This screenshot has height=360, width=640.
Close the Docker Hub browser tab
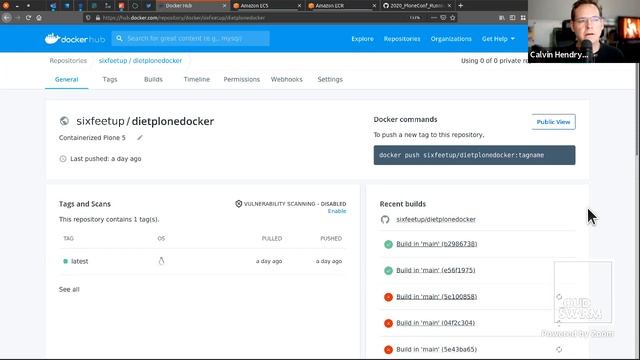point(224,6)
